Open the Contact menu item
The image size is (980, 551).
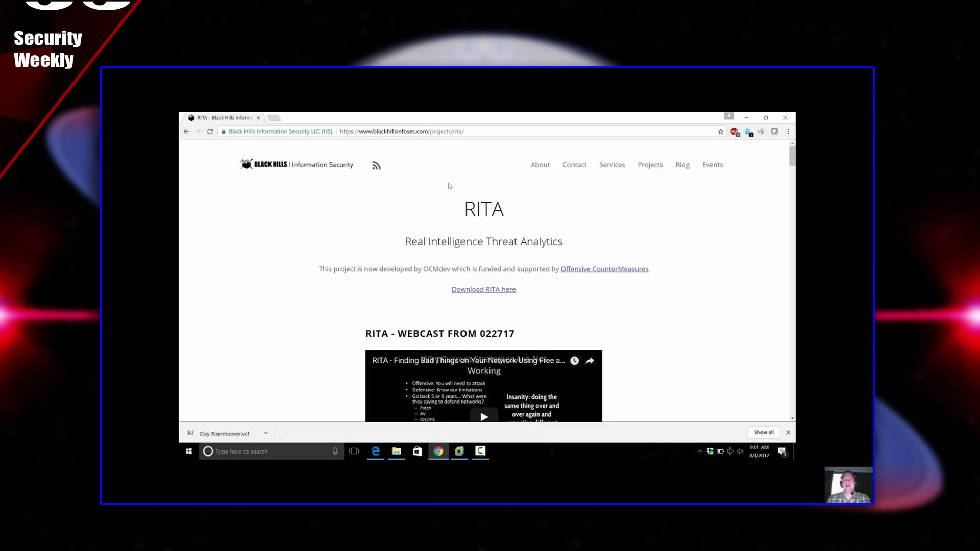(574, 165)
